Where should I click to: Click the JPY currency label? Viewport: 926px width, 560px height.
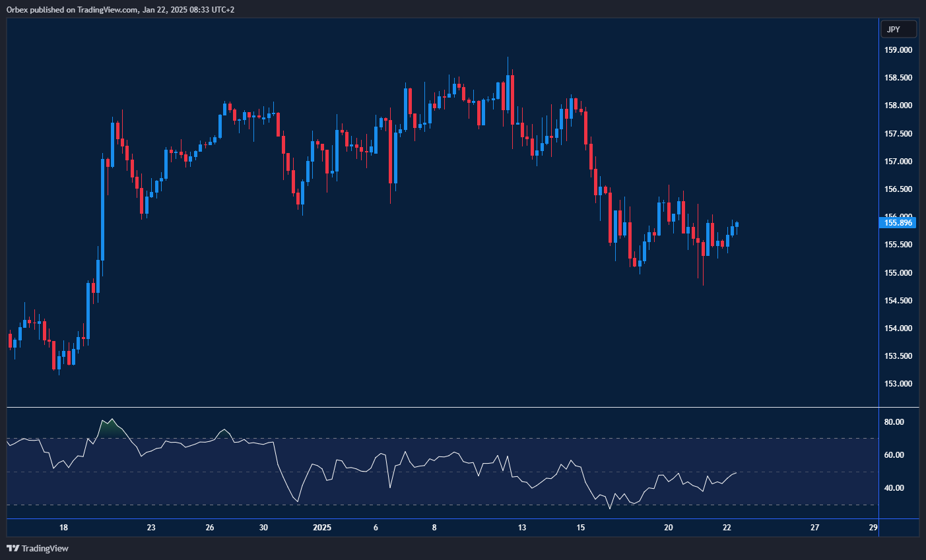tap(899, 29)
